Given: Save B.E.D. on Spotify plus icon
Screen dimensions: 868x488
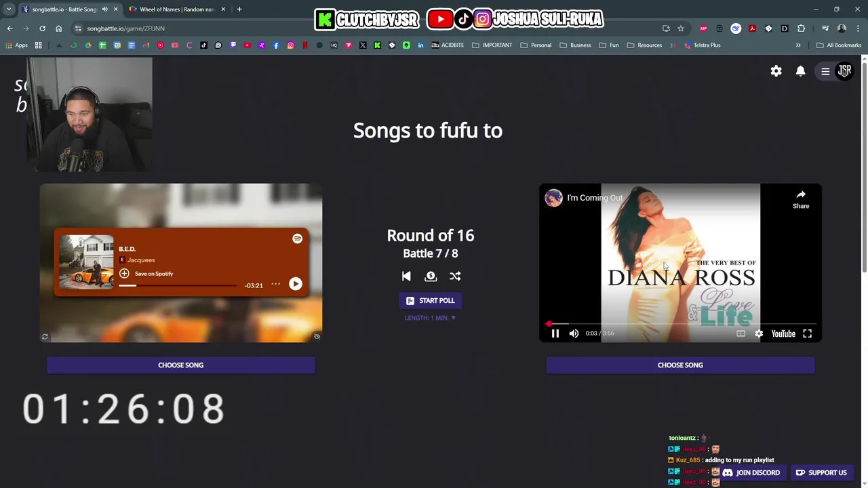Looking at the screenshot, I should click(124, 273).
